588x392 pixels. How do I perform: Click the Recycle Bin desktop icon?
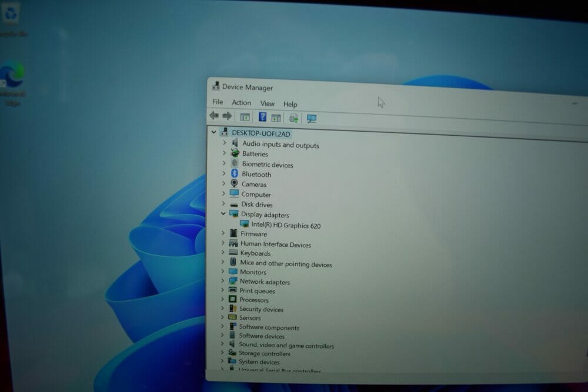click(x=11, y=19)
